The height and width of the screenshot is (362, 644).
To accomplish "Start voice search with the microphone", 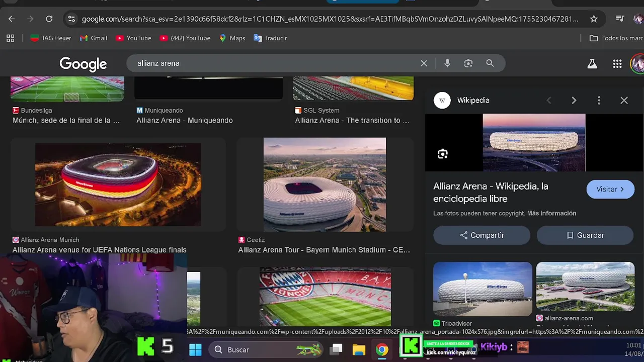I will tap(447, 63).
